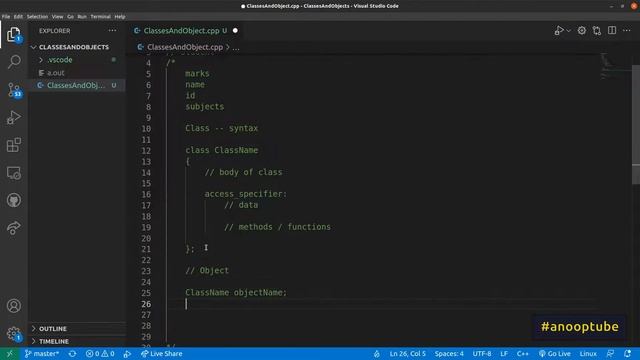Image resolution: width=640 pixels, height=360 pixels.
Task: Click the flame icon in status bar
Action: point(376,354)
